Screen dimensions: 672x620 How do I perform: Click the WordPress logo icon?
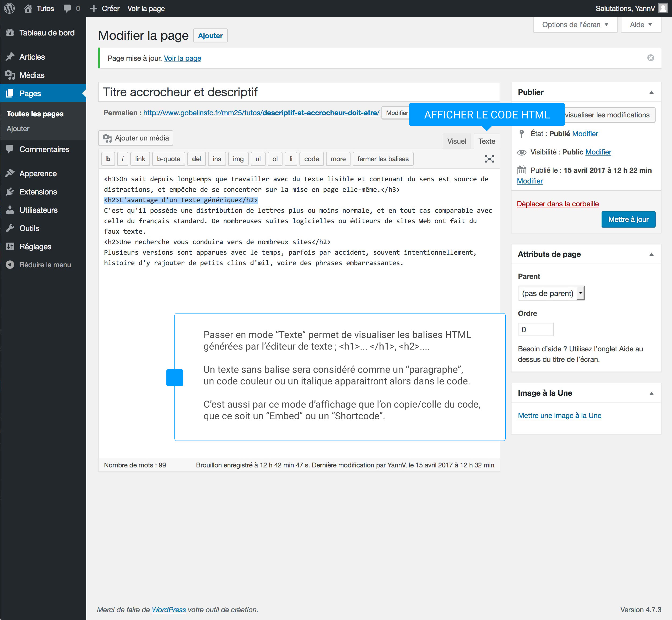9,8
